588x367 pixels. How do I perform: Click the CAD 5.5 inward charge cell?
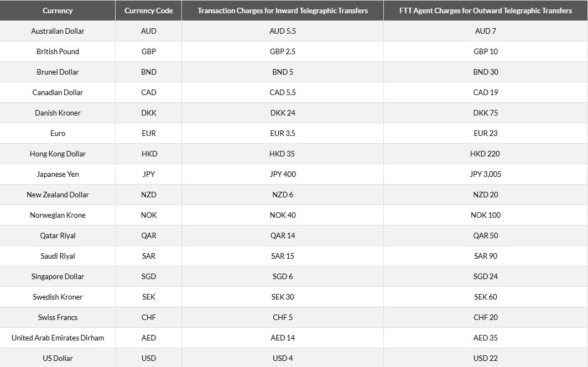pyautogui.click(x=282, y=92)
